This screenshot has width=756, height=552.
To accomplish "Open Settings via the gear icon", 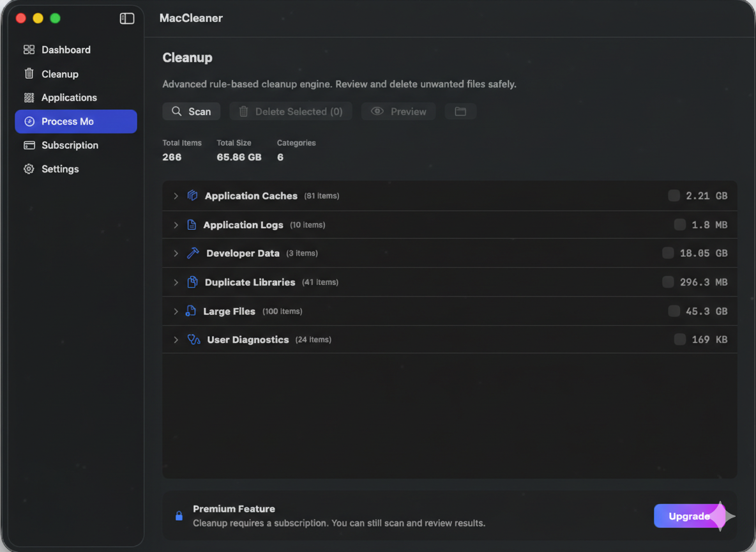I will (x=28, y=169).
